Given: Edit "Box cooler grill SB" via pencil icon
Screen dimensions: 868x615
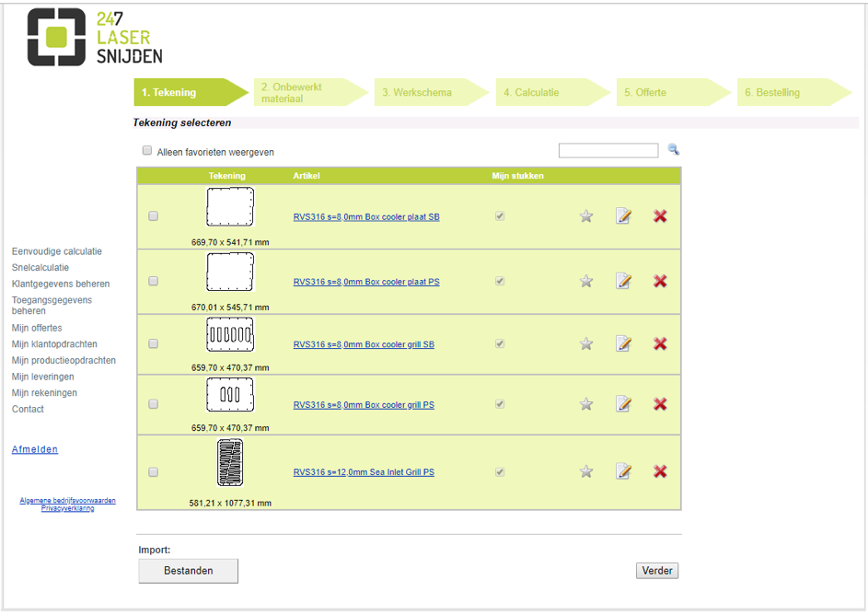Looking at the screenshot, I should click(x=624, y=343).
